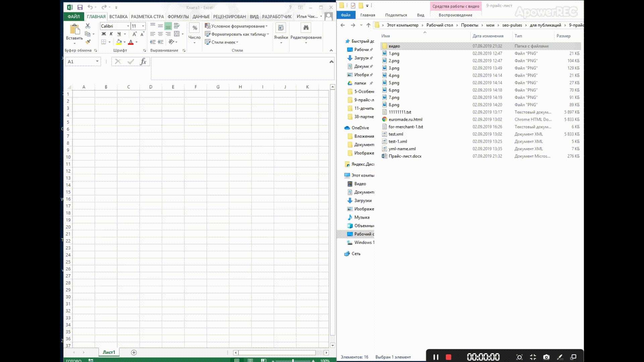Open the Вид tab in Explorer

421,15
